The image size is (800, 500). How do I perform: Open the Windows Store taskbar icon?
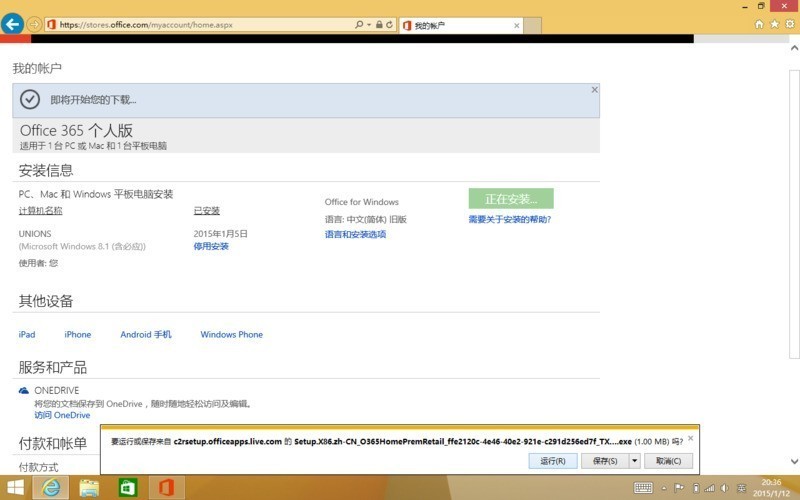point(128,488)
